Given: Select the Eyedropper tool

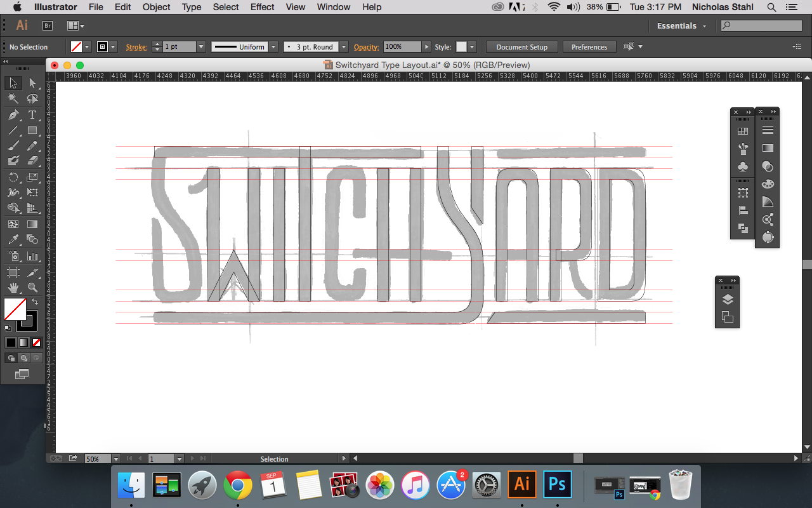Looking at the screenshot, I should tap(13, 240).
